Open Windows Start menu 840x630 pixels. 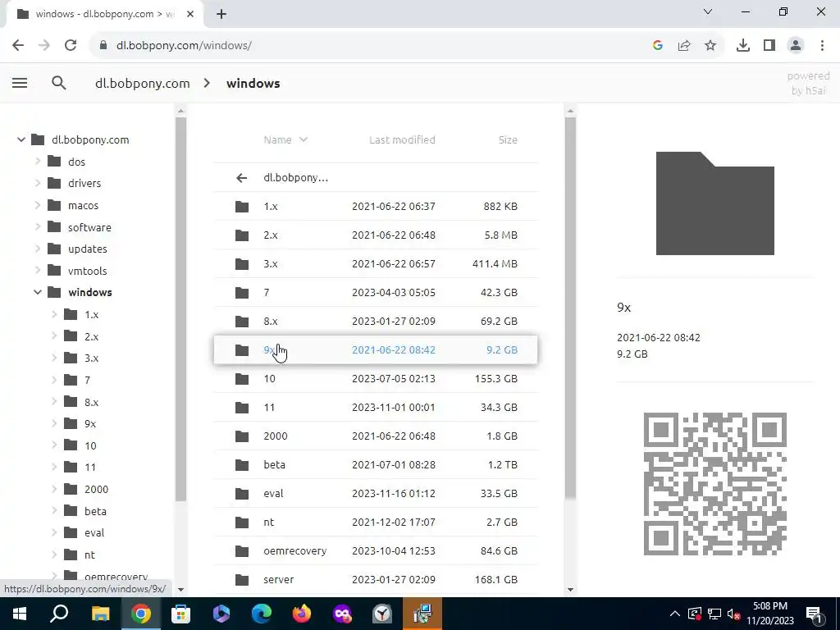[20, 614]
